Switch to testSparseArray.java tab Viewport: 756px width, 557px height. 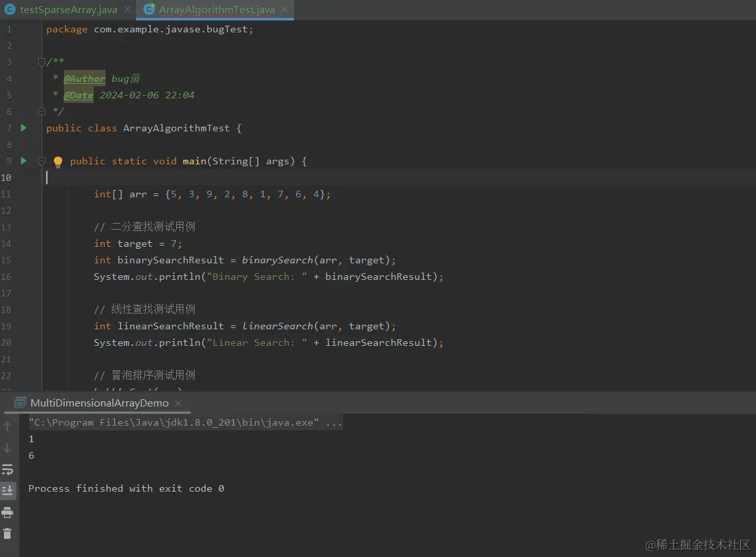click(x=67, y=10)
